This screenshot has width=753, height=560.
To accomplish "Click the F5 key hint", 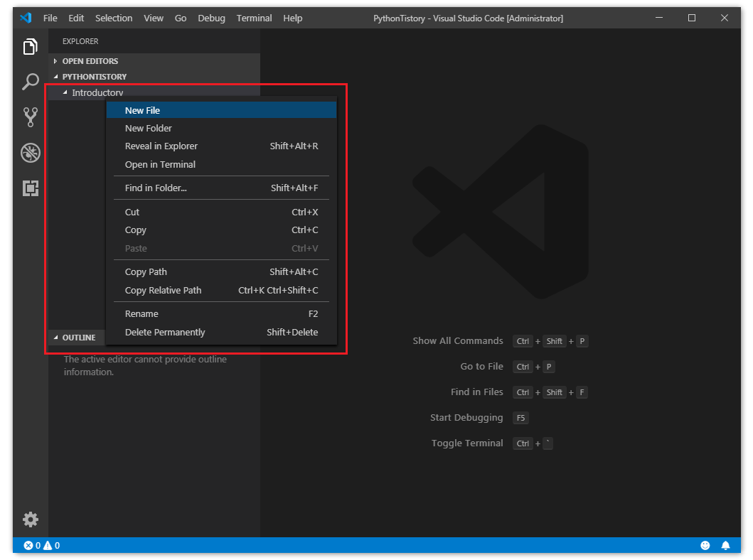I will tap(520, 418).
